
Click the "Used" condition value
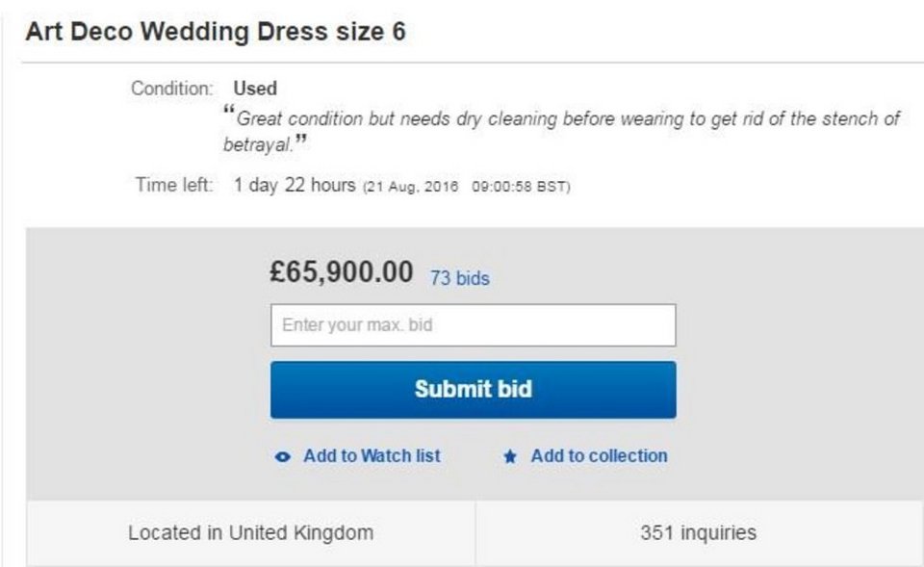tap(255, 89)
